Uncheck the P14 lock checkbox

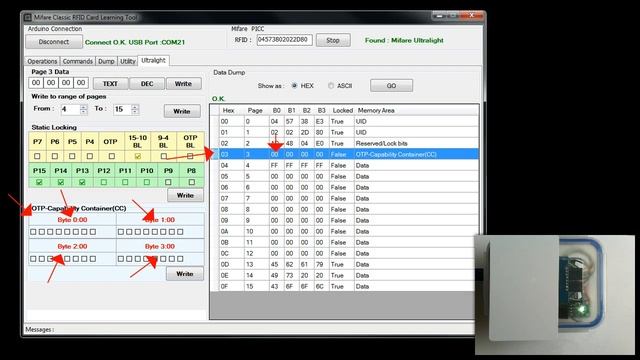tap(61, 182)
